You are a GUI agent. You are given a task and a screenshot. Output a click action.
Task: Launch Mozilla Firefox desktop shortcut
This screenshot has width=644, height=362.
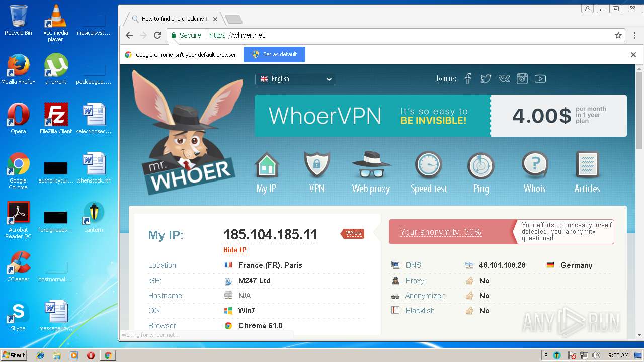18,69
